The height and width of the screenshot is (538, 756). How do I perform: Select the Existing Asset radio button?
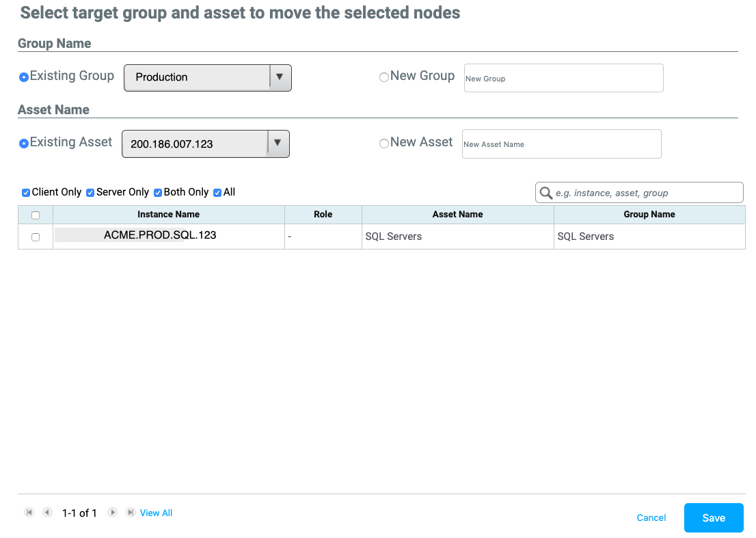(x=24, y=144)
